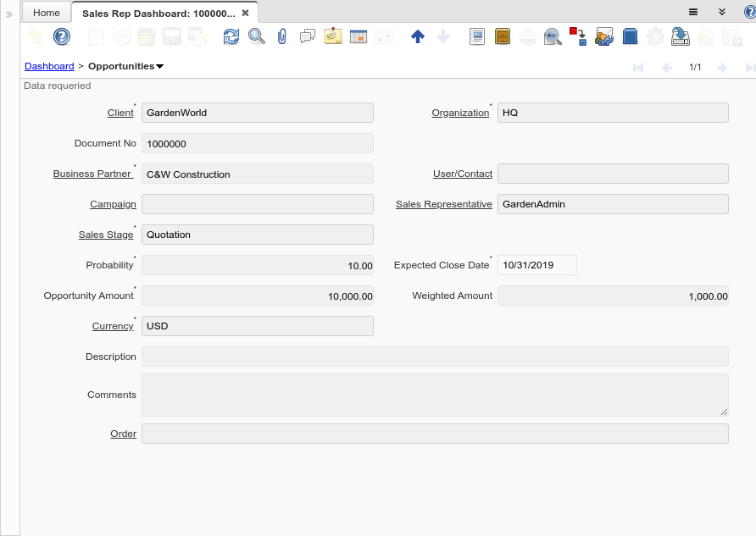Click the paperclip Attachment icon
The width and height of the screenshot is (756, 536).
282,36
